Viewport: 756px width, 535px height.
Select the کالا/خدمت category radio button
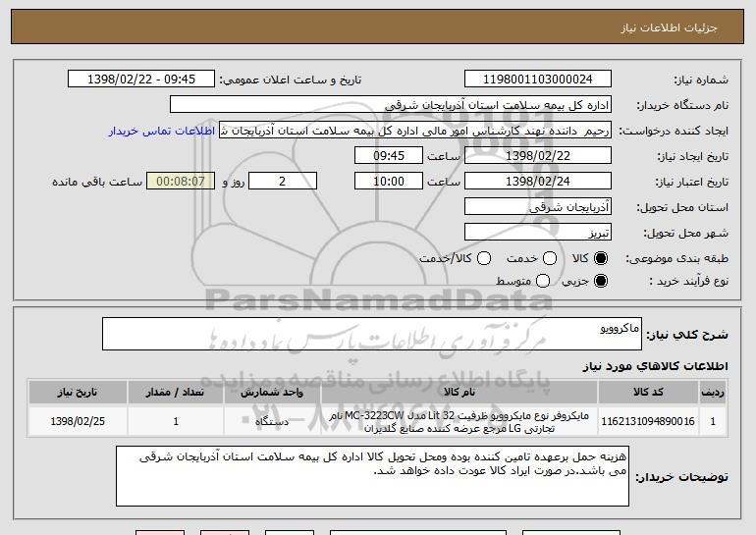pyautogui.click(x=484, y=259)
